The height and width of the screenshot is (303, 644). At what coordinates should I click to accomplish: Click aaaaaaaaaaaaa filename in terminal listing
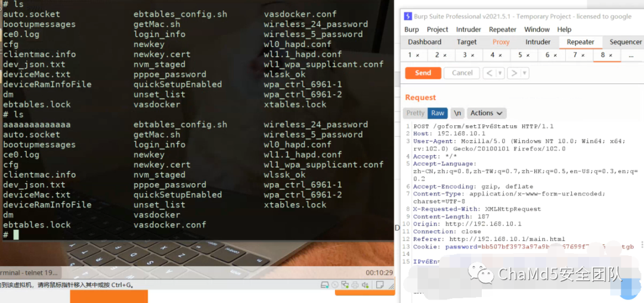coord(36,125)
